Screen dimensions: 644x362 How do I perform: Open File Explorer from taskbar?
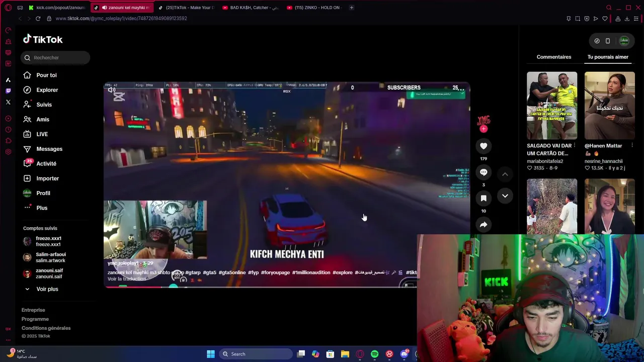(x=345, y=354)
